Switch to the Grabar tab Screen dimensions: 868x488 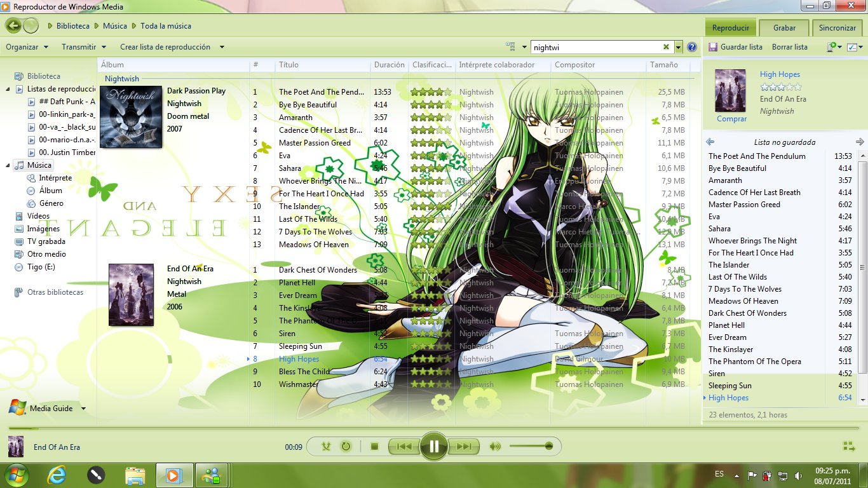click(x=785, y=28)
